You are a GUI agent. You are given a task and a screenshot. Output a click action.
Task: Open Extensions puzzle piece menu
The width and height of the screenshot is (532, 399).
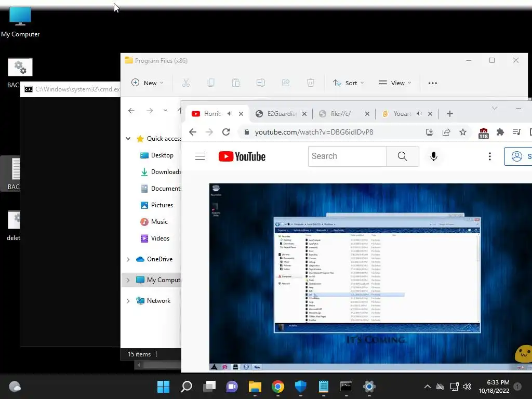point(500,132)
